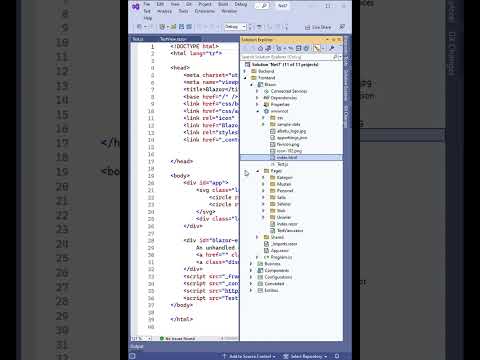Open the Edit menu

coord(160,4)
